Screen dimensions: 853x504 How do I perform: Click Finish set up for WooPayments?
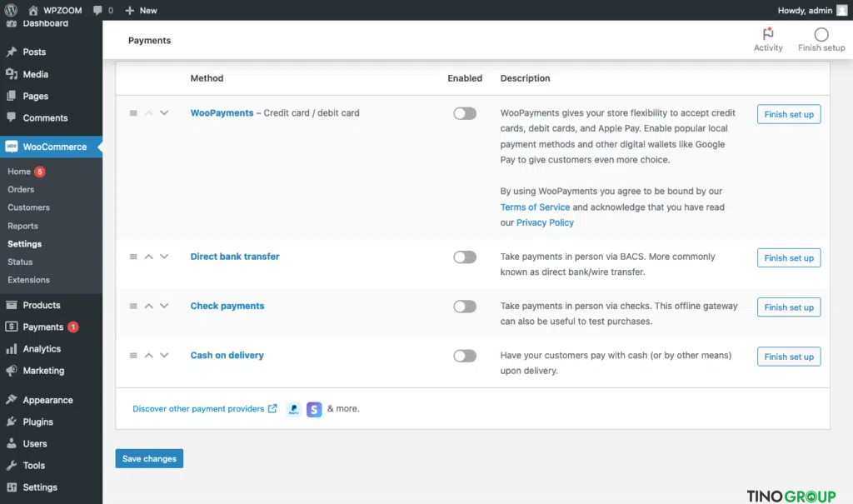tap(788, 114)
